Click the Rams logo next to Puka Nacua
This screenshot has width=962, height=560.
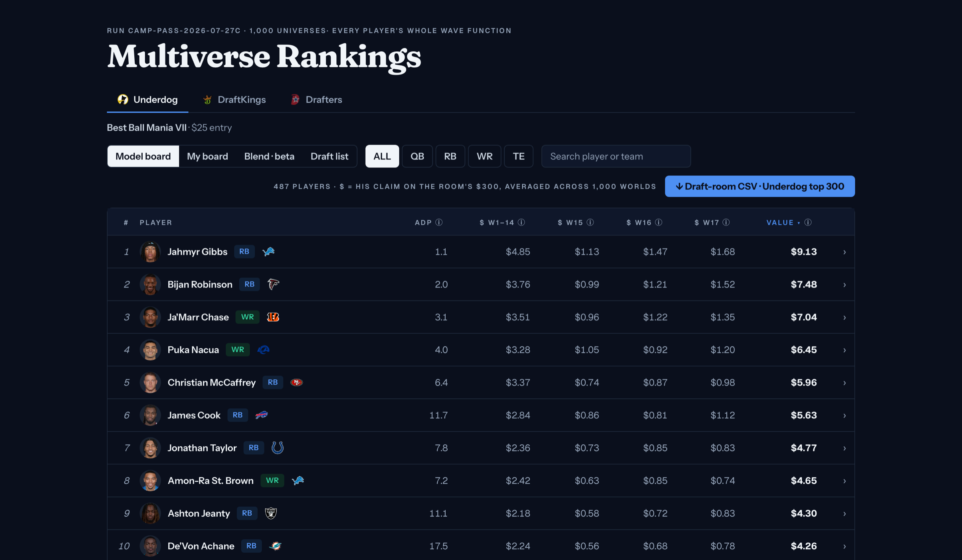click(263, 350)
